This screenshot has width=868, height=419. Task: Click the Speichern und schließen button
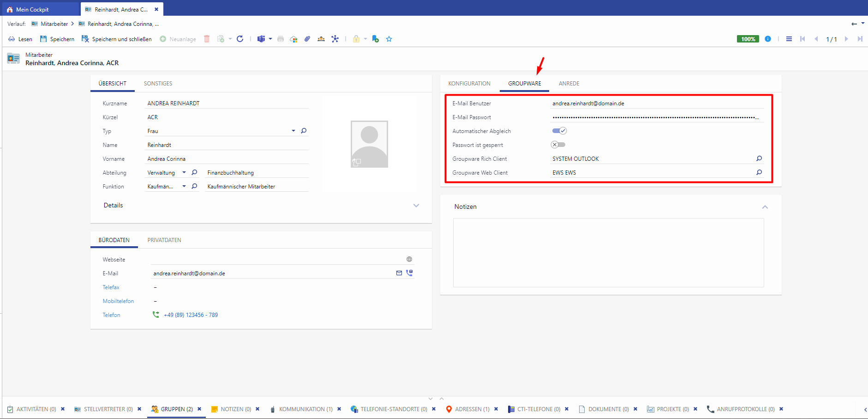(117, 39)
